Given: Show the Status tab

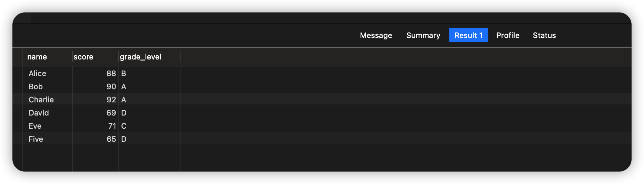Looking at the screenshot, I should [544, 35].
